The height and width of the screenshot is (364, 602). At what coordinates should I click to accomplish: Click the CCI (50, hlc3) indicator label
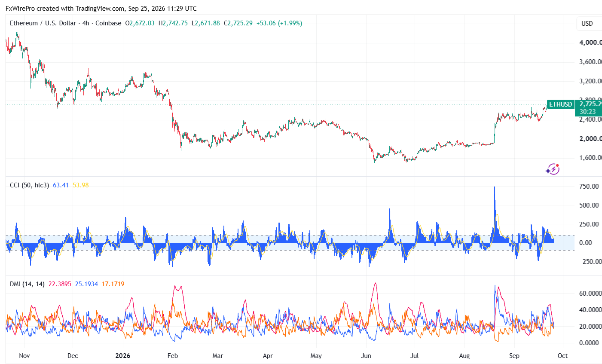click(x=29, y=185)
